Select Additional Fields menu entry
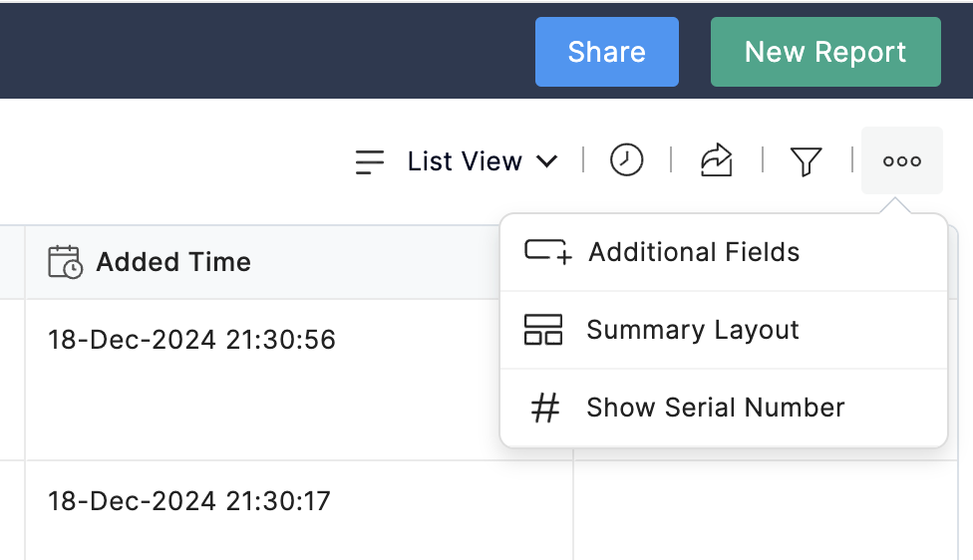The height and width of the screenshot is (560, 973). (724, 252)
